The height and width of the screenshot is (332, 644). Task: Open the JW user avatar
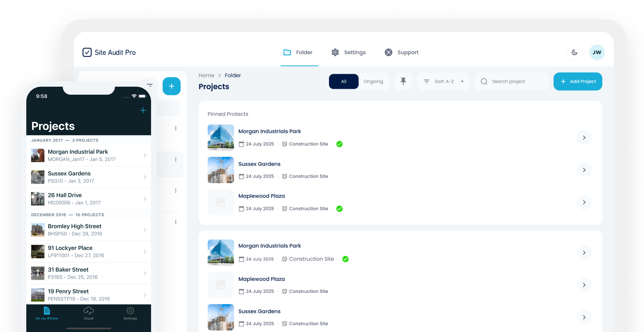tap(597, 52)
